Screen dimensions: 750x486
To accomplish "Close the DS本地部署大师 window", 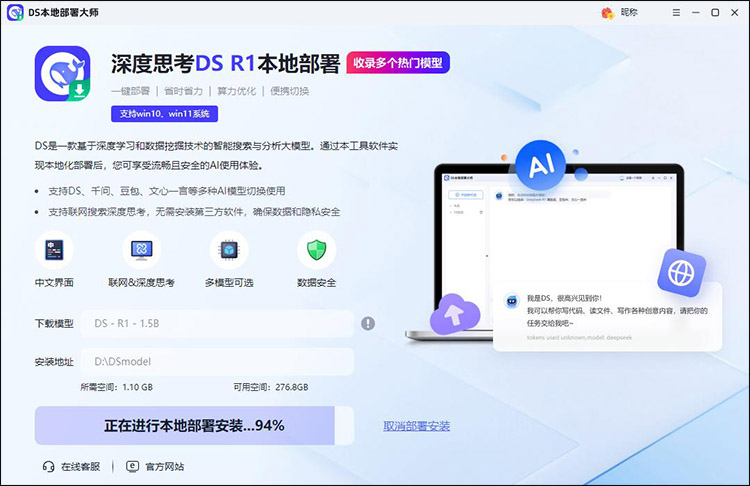I will pyautogui.click(x=735, y=13).
